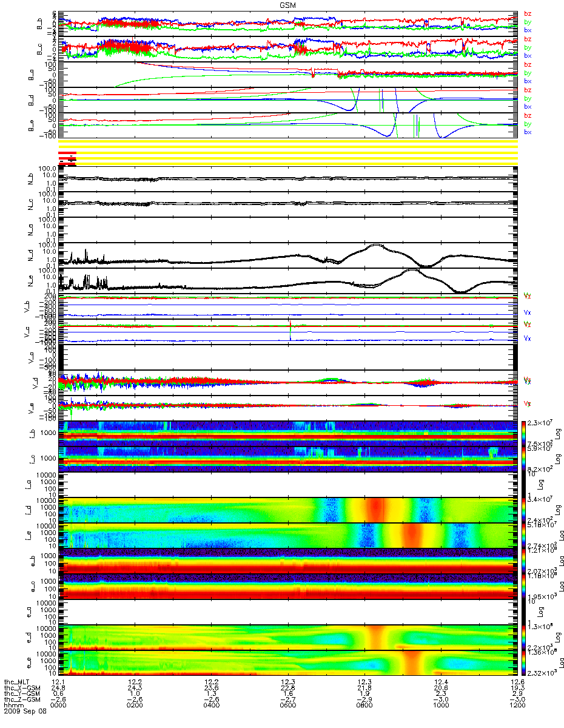Click the Y-GSM value 1.3
Screen dimensions: 564x728
[211, 694]
